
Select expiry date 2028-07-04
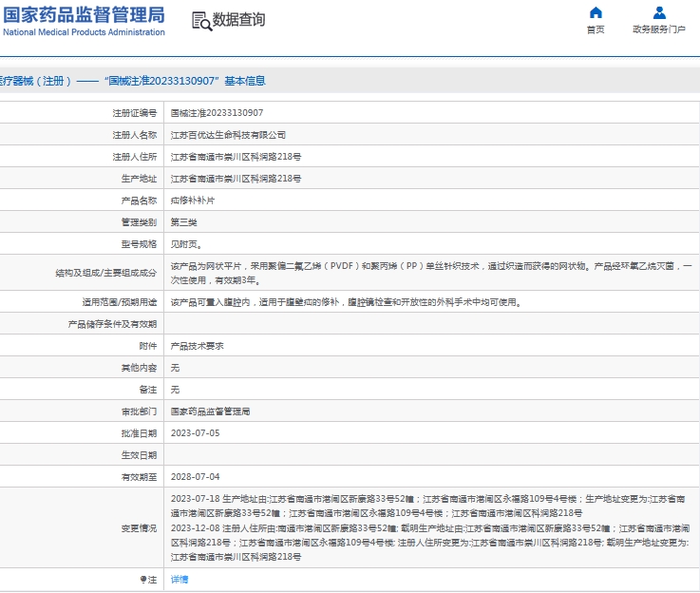(x=195, y=477)
